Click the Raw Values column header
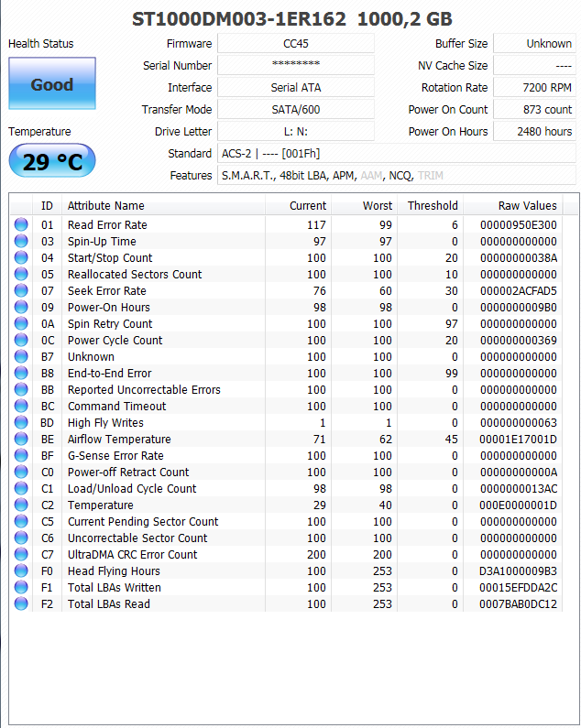The image size is (581, 728). coord(512,205)
